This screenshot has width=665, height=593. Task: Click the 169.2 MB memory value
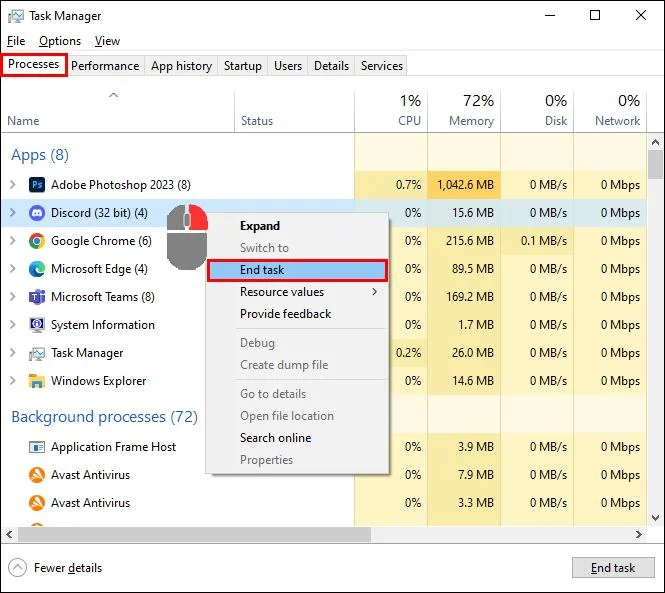tap(470, 297)
